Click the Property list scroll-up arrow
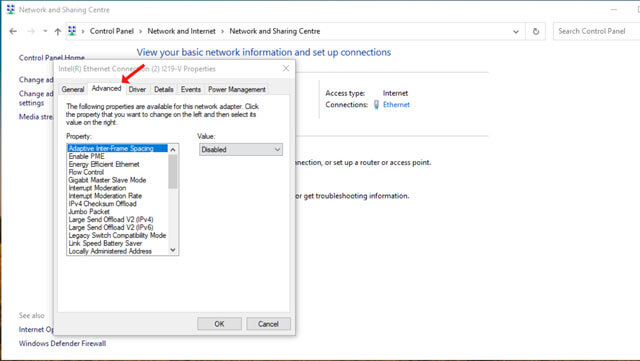This screenshot has height=361, width=640. (x=173, y=149)
